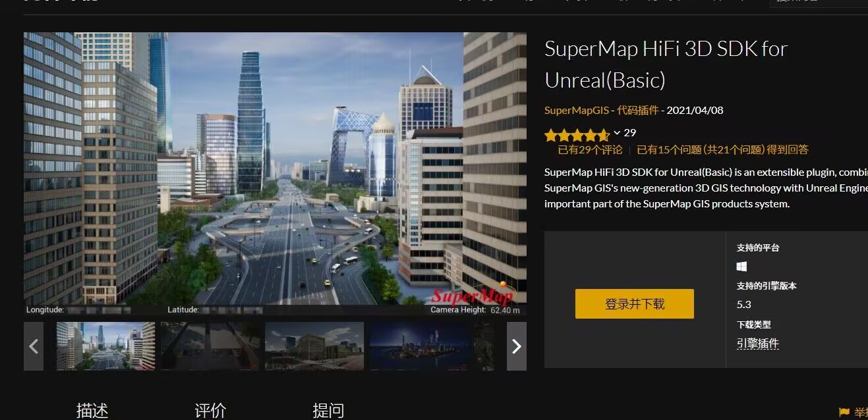Click the 登录并下载 button
Screen dimensions: 868x420
pos(635,304)
